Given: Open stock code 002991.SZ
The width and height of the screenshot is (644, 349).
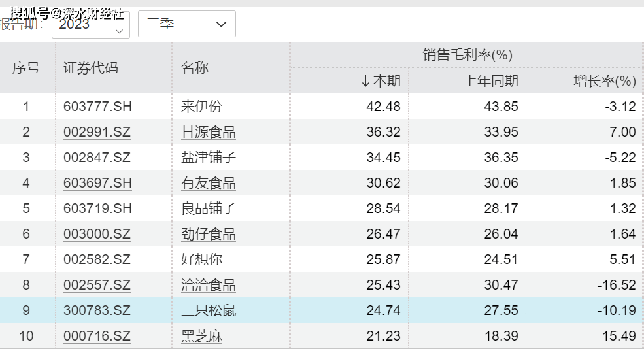Looking at the screenshot, I should tap(97, 132).
